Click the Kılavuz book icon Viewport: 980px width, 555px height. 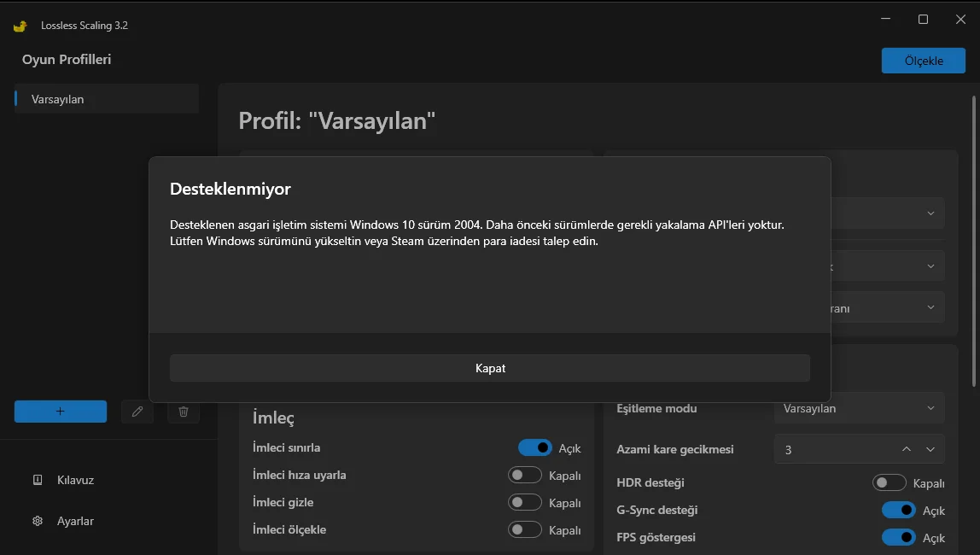click(x=38, y=479)
